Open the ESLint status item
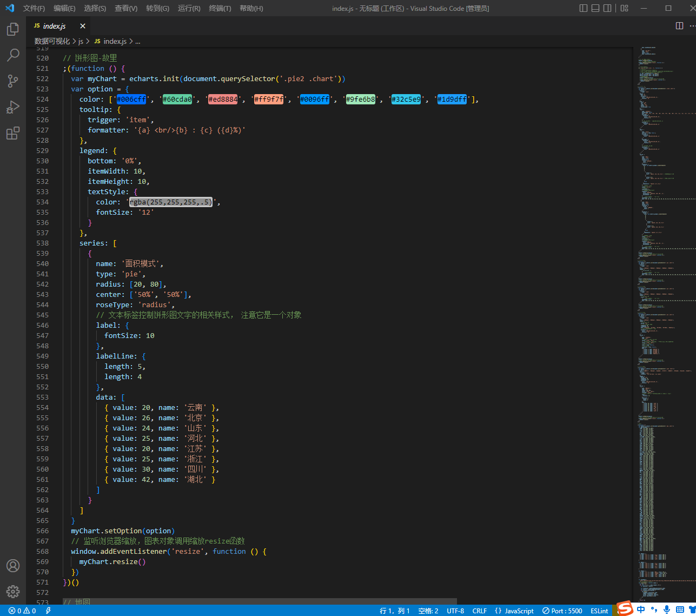The height and width of the screenshot is (616, 696). (599, 611)
